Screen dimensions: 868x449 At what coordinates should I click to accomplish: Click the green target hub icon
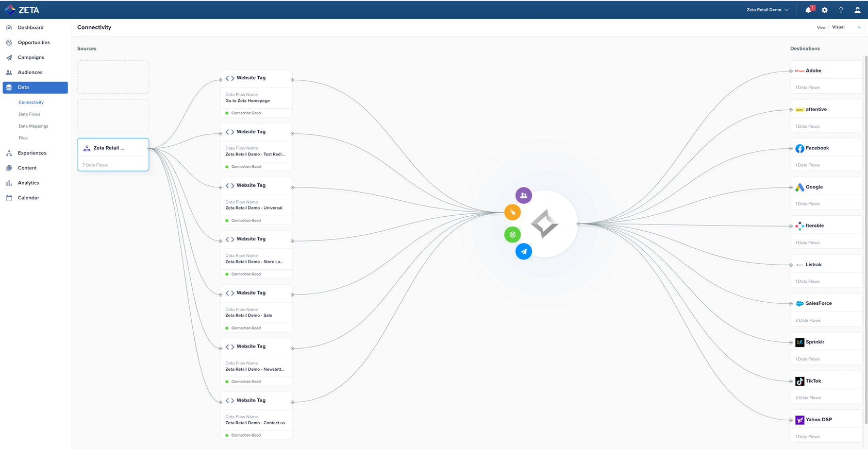pos(512,235)
